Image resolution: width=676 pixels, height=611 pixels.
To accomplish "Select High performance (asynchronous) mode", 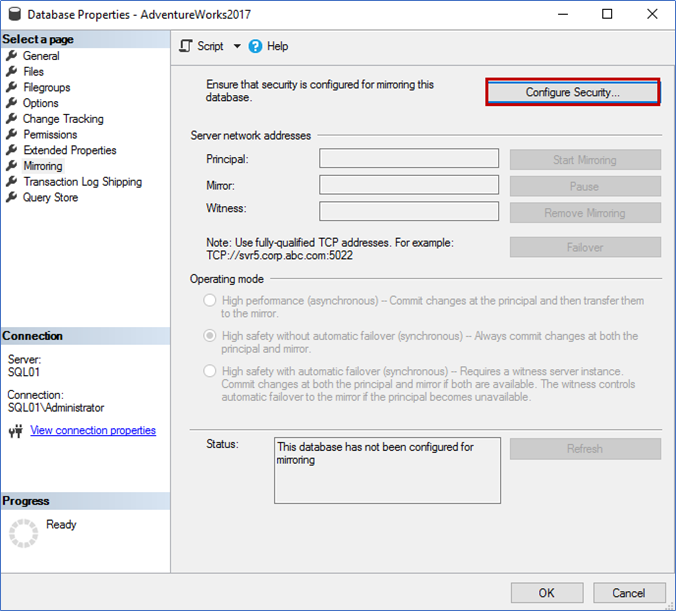I will (x=210, y=300).
